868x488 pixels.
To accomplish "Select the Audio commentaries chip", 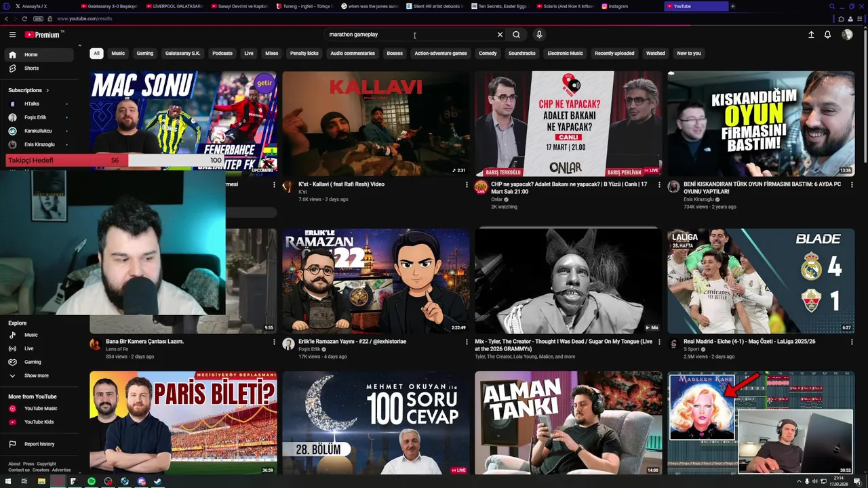I will 353,54.
